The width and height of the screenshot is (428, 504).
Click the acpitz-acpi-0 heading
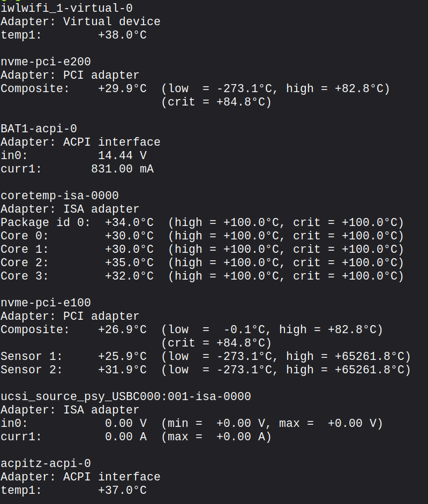pos(46,463)
